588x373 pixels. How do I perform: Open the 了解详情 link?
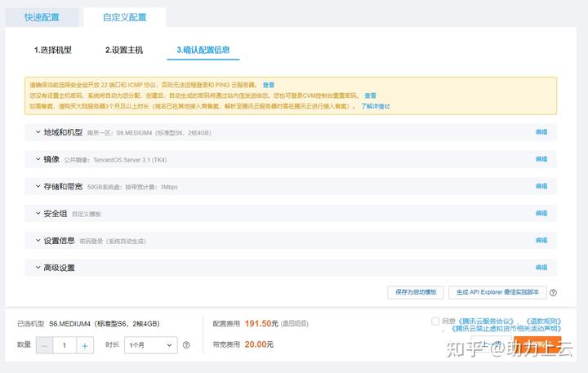[x=372, y=106]
